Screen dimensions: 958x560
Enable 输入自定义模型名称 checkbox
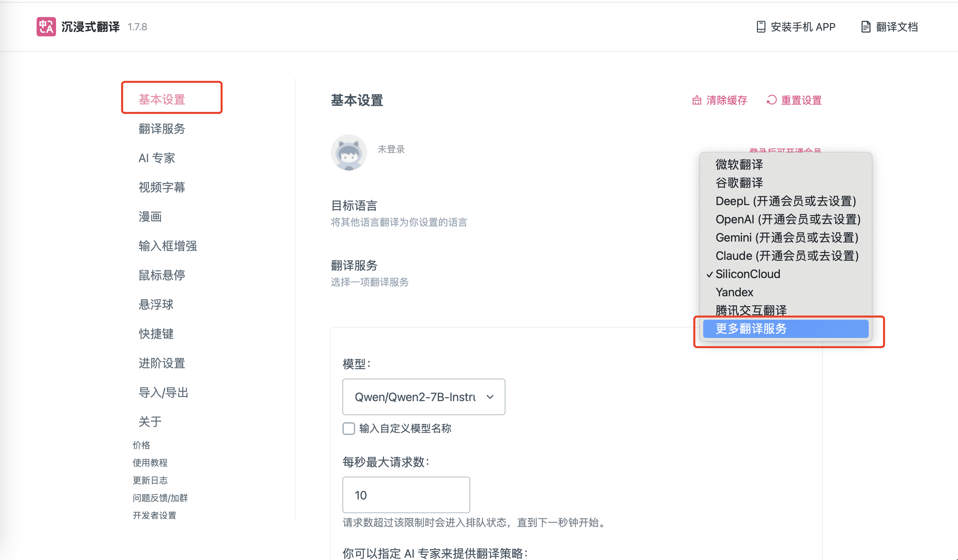[349, 428]
